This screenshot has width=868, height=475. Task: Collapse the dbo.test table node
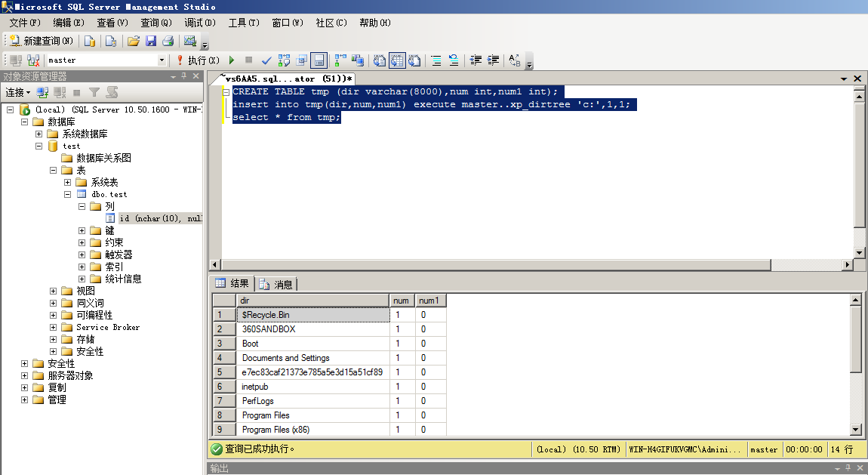coord(67,194)
